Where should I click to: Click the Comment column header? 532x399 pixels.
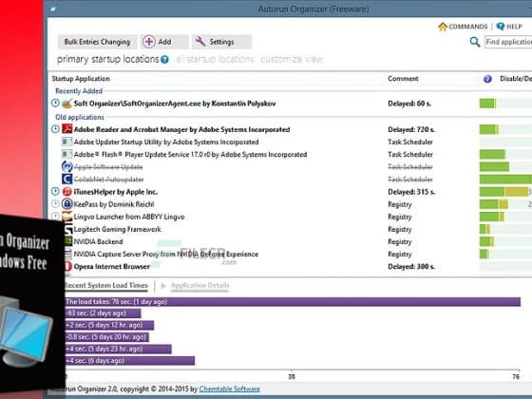point(403,79)
